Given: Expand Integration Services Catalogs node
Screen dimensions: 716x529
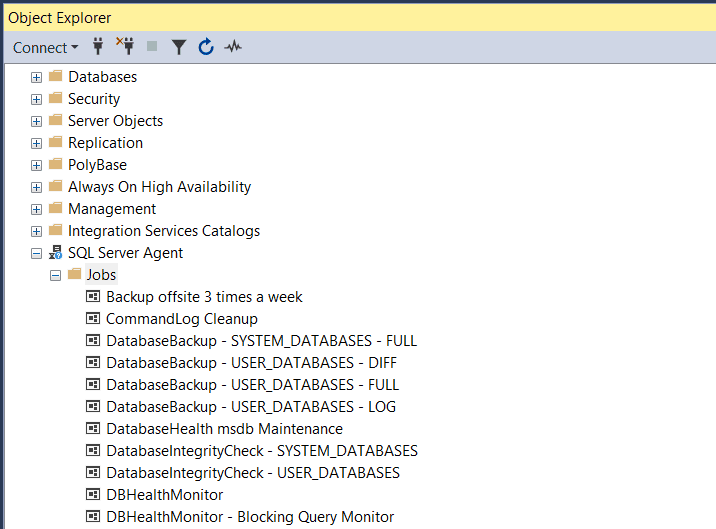Looking at the screenshot, I should pos(37,231).
